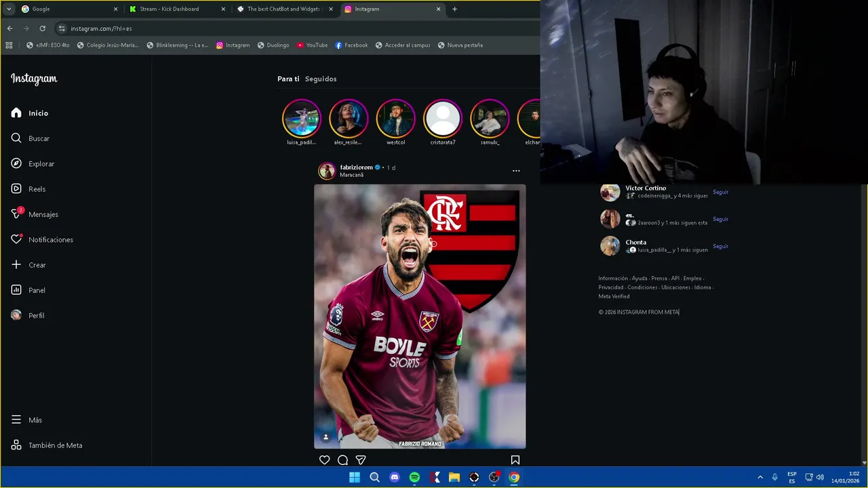Switch to Stream - Kick Dashboard tab
Image resolution: width=868 pixels, height=488 pixels.
(x=178, y=9)
